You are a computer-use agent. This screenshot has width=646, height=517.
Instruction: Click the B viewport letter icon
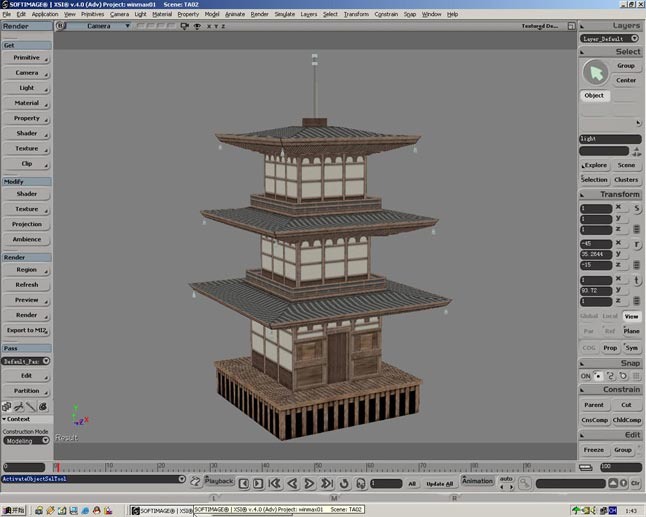61,26
